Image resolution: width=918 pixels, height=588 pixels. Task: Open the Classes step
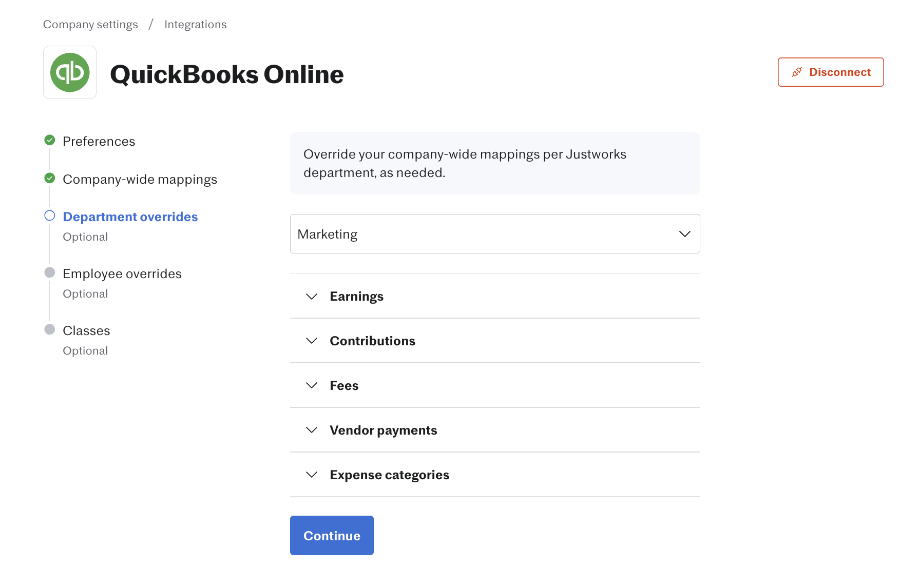tap(86, 331)
